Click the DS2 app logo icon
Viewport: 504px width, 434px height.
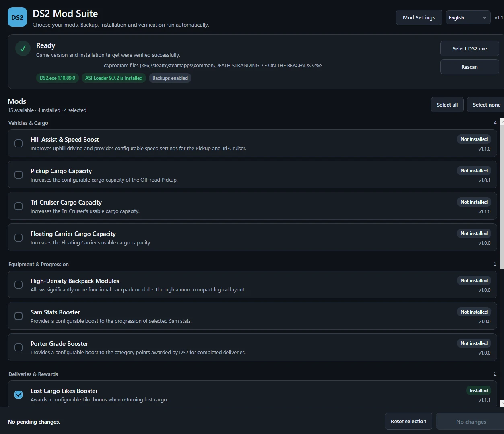click(17, 17)
